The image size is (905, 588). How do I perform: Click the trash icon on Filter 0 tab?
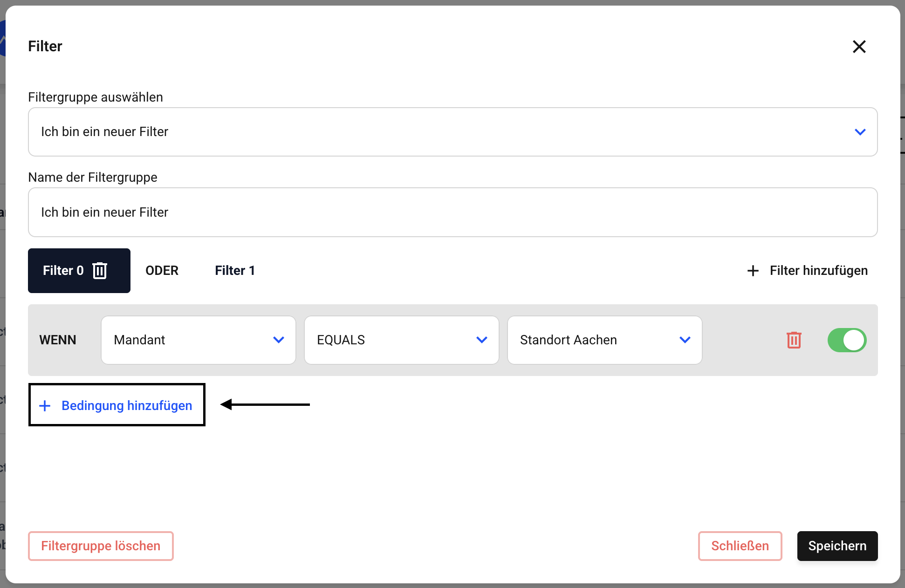click(x=100, y=271)
